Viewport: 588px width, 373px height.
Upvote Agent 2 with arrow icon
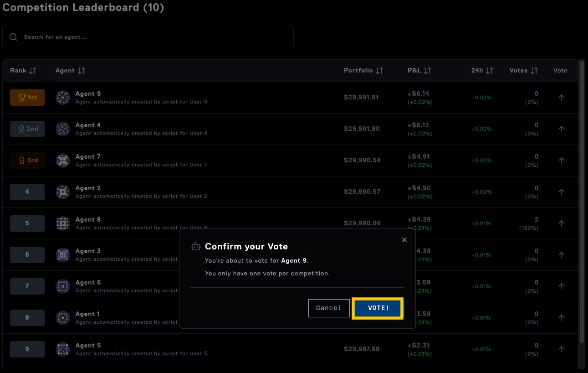pos(562,192)
